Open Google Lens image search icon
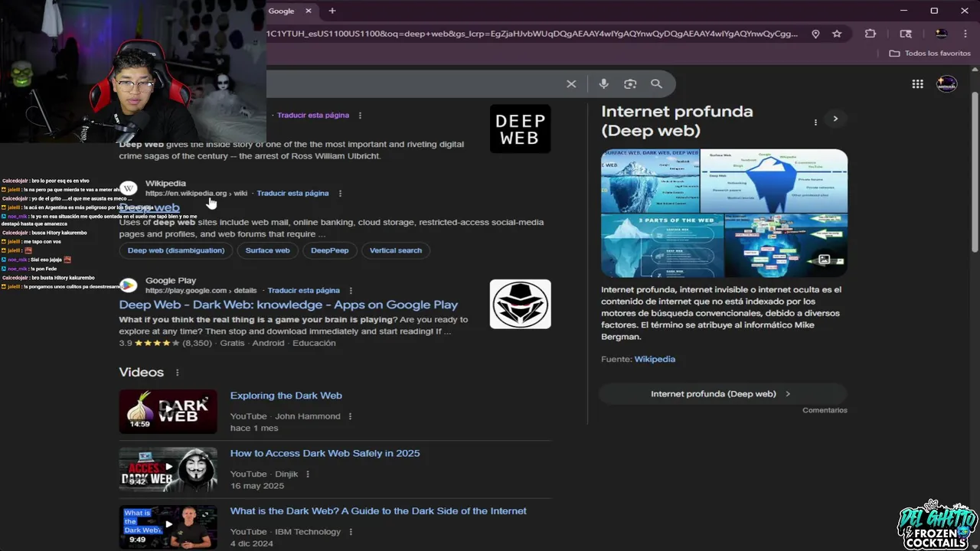The width and height of the screenshot is (980, 551). click(x=630, y=84)
